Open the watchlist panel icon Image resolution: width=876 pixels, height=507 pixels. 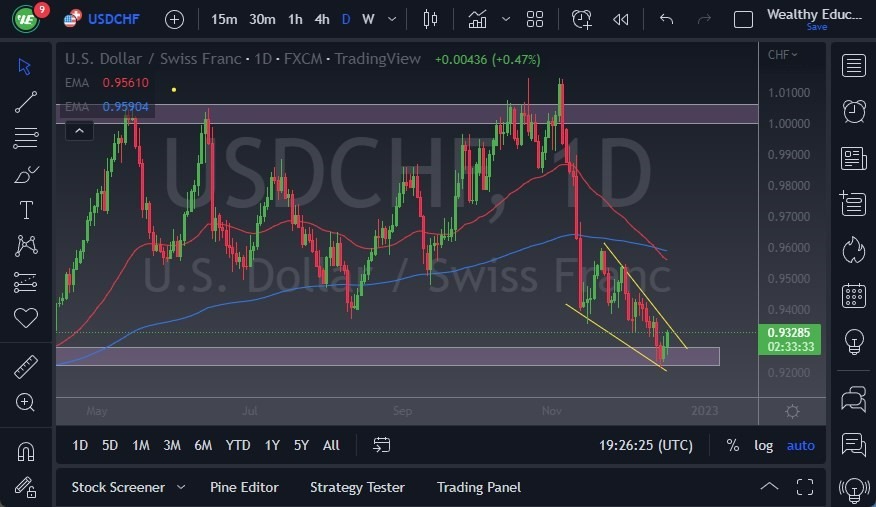(x=854, y=65)
